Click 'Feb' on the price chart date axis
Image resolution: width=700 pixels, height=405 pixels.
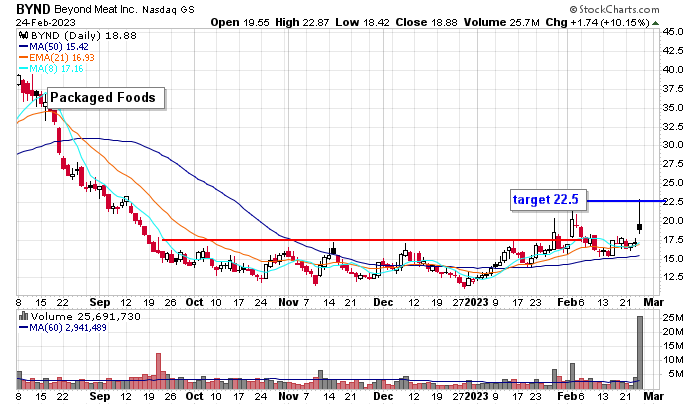(x=567, y=302)
